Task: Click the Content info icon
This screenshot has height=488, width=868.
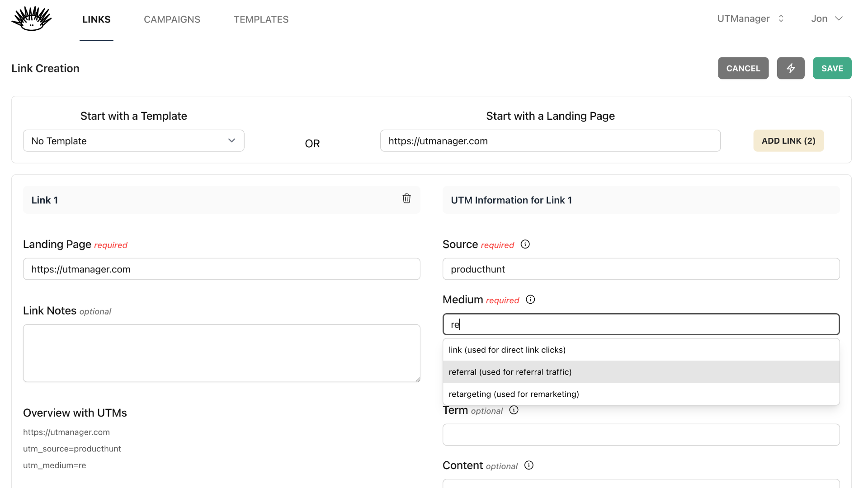Action: [528, 465]
